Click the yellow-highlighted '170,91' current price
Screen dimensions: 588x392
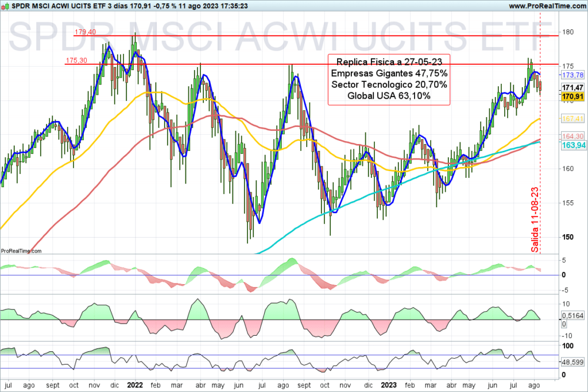click(572, 96)
